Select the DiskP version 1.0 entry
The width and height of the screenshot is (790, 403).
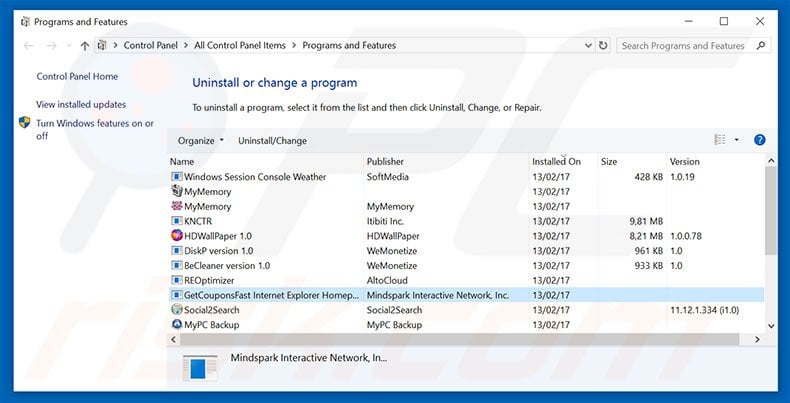click(x=219, y=250)
